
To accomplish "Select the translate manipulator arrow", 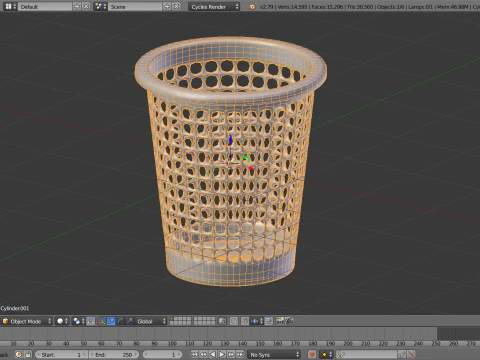I will coord(111,321).
